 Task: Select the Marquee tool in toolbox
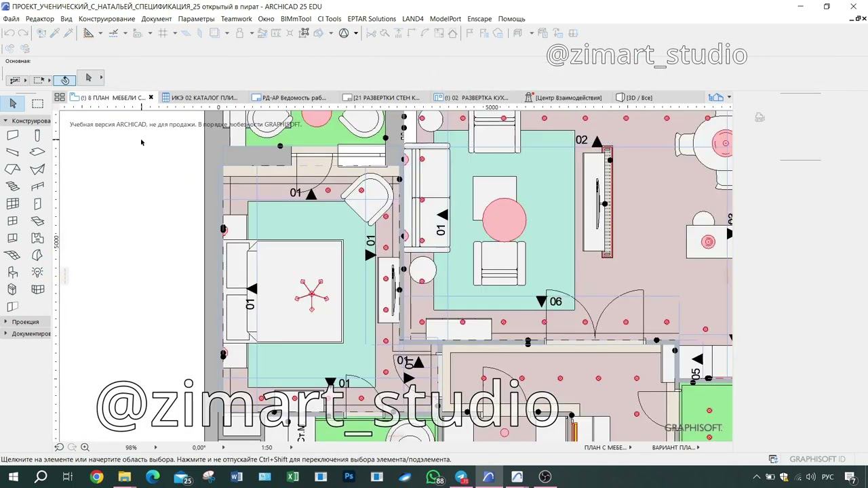click(37, 104)
